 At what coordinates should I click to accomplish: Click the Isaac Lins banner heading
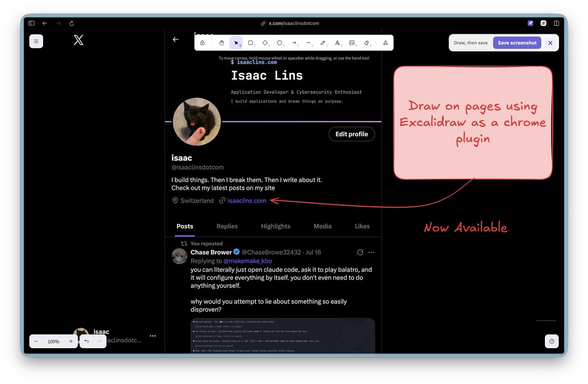(x=267, y=75)
